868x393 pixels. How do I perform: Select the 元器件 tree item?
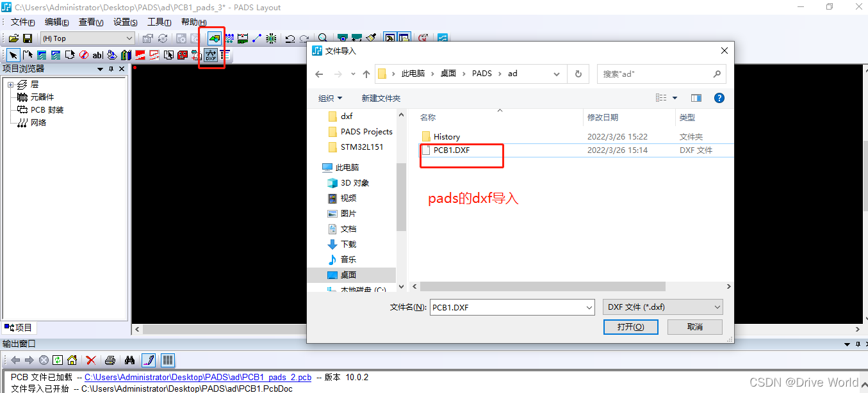[x=42, y=97]
